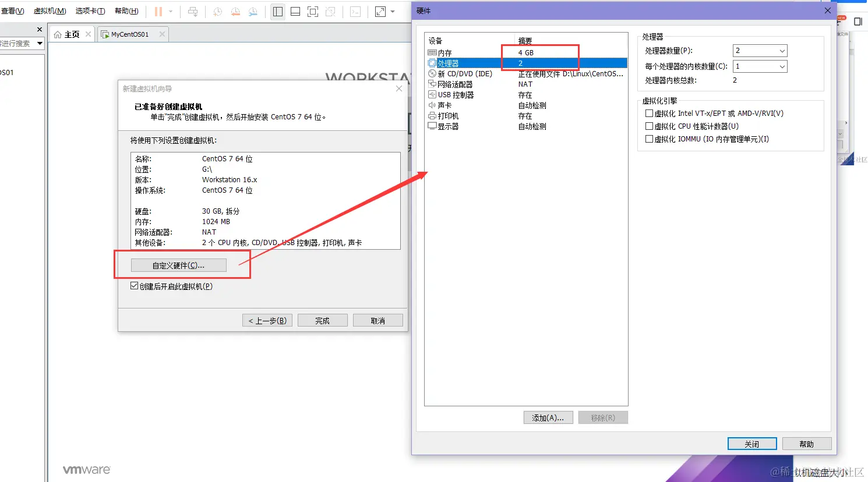Click the send Ctrl+Alt+Del toolbar icon
868x482 pixels.
[193, 12]
